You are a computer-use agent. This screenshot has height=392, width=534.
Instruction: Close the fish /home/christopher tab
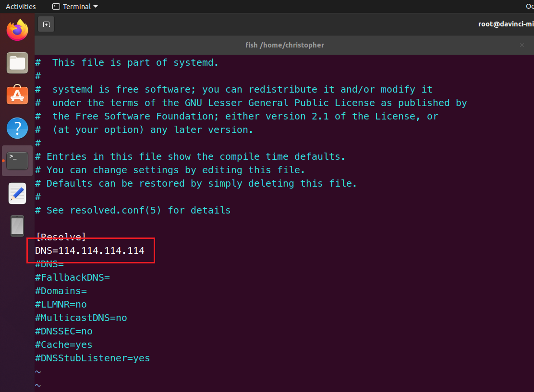click(x=522, y=45)
